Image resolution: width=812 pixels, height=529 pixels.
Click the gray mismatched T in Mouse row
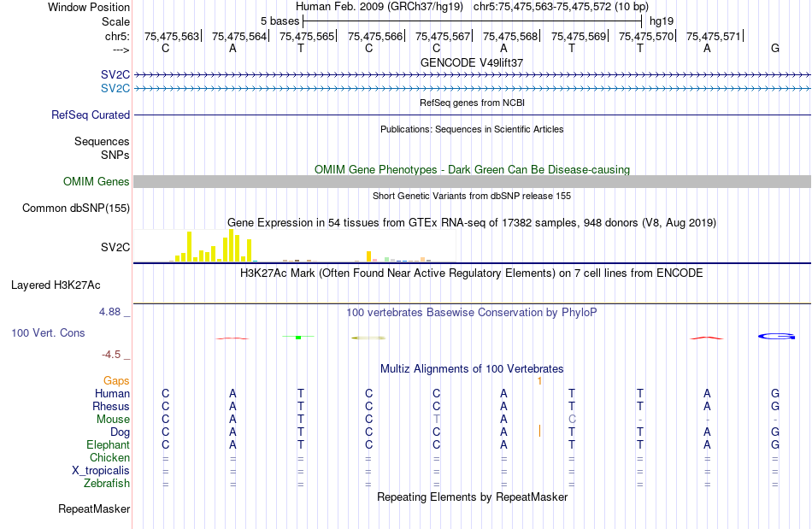tap(437, 420)
